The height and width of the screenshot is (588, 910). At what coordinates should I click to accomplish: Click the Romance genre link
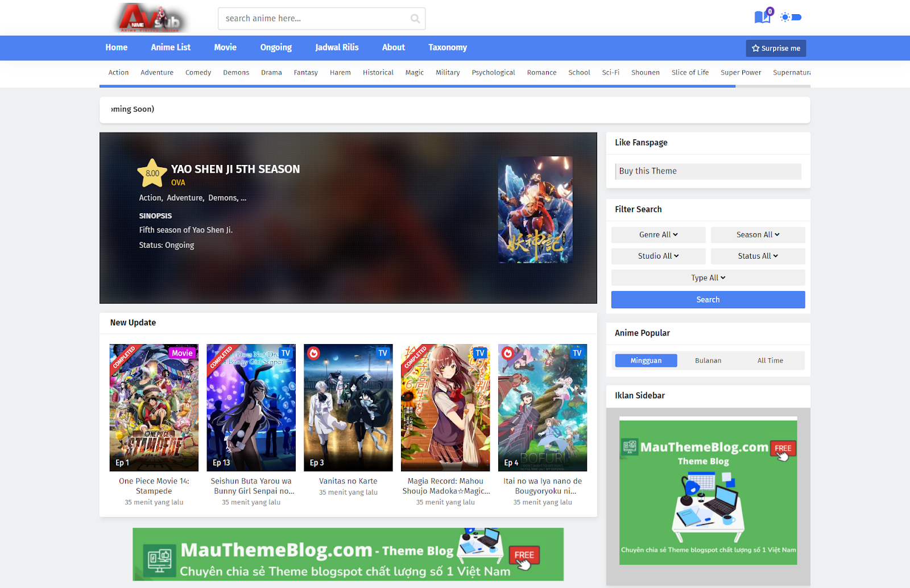[541, 73]
